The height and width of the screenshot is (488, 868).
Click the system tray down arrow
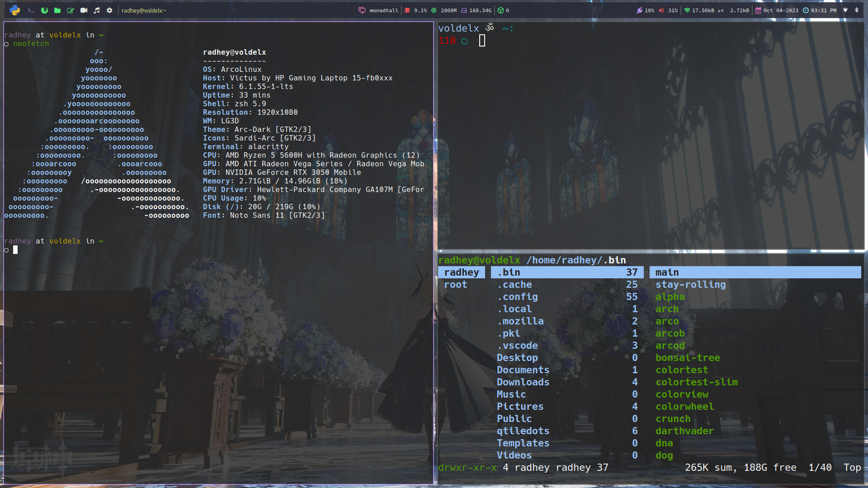(845, 10)
